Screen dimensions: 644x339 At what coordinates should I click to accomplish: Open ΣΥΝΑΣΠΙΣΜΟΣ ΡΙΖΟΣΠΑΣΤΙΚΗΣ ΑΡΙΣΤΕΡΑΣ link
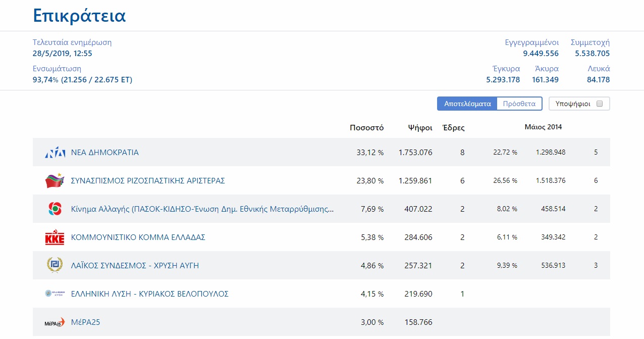(148, 181)
